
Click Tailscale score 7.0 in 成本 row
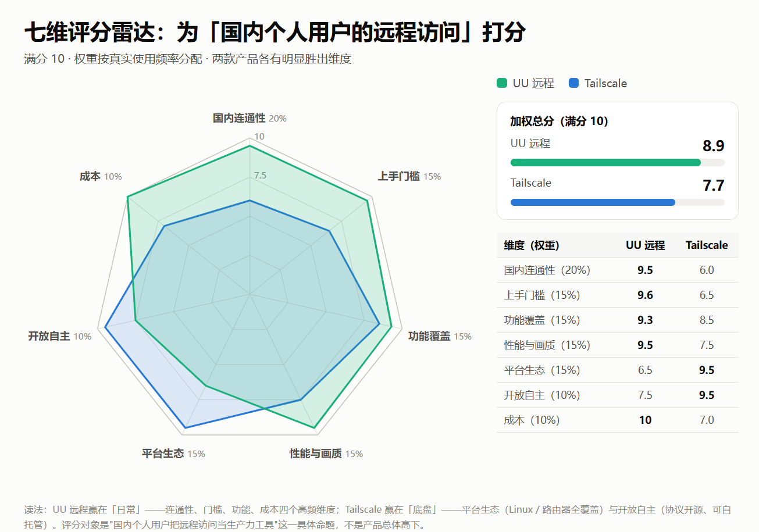pos(707,420)
